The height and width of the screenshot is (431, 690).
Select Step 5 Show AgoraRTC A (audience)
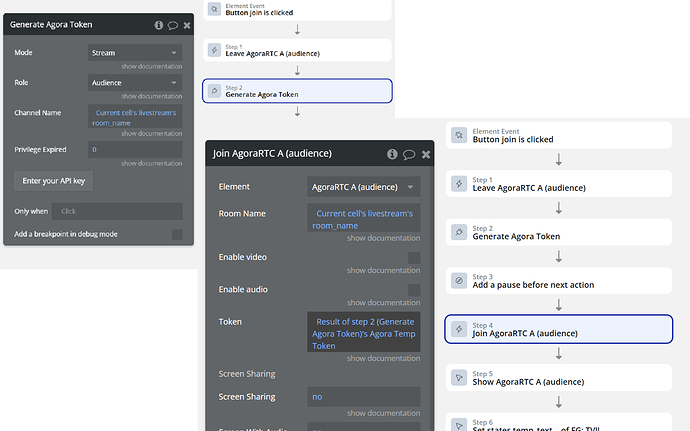point(558,377)
